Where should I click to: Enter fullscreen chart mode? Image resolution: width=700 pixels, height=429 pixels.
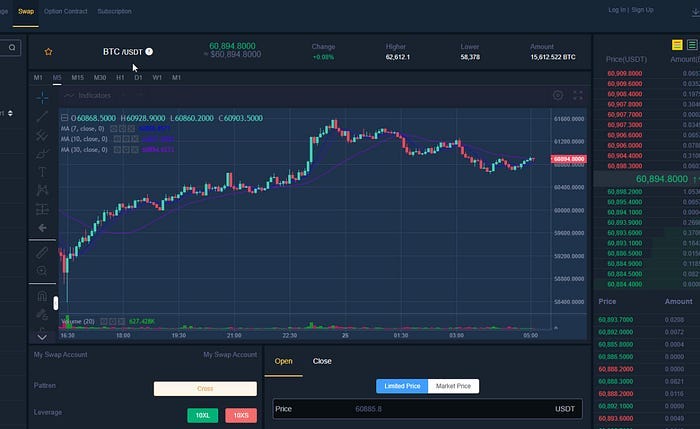click(x=578, y=95)
